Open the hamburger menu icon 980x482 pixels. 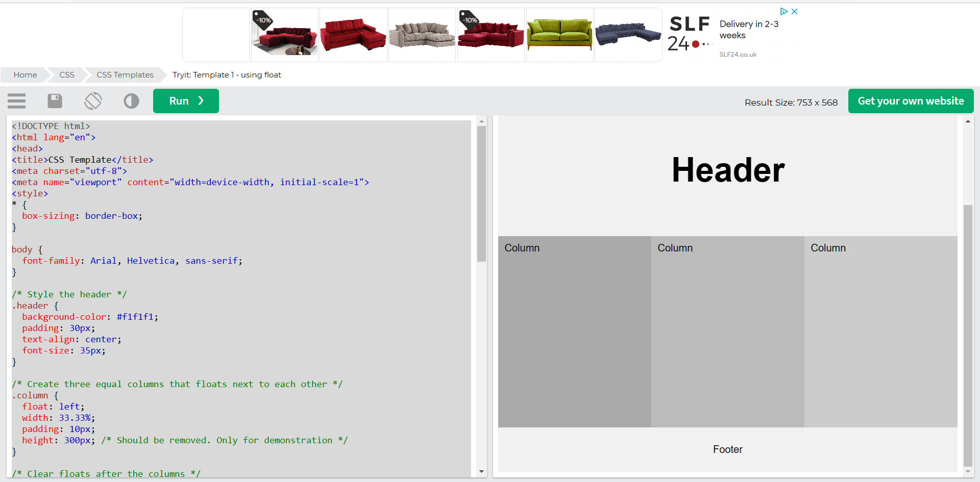click(x=17, y=101)
